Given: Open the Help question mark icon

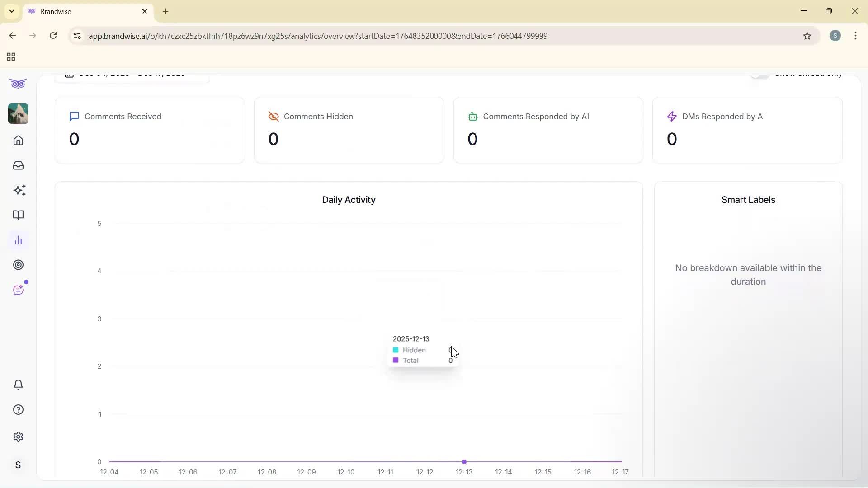Looking at the screenshot, I should (18, 409).
